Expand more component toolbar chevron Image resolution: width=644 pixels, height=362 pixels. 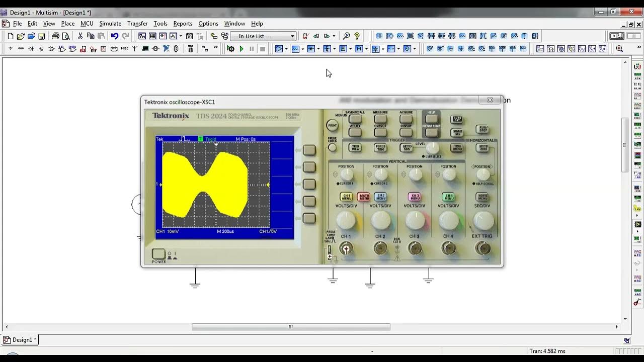tap(216, 48)
